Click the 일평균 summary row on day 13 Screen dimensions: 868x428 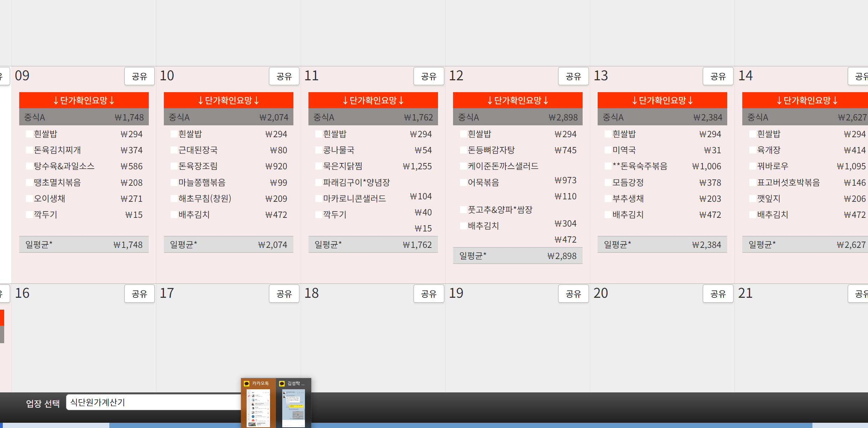(662, 244)
